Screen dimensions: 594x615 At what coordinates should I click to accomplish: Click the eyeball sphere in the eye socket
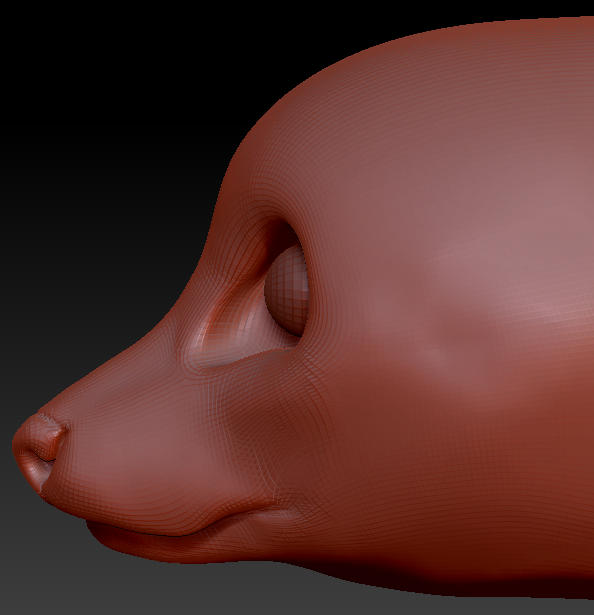287,290
